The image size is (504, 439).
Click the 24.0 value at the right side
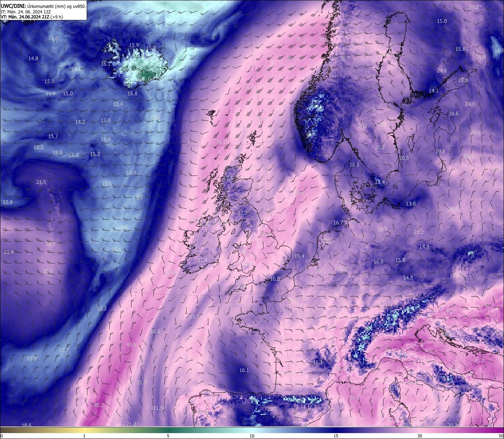[470, 104]
